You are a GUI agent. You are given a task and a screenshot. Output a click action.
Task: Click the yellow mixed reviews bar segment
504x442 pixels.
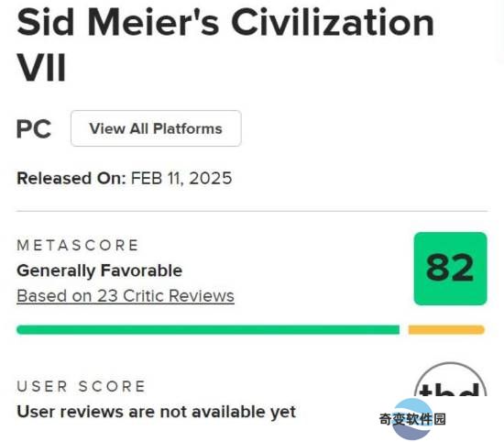tap(446, 330)
